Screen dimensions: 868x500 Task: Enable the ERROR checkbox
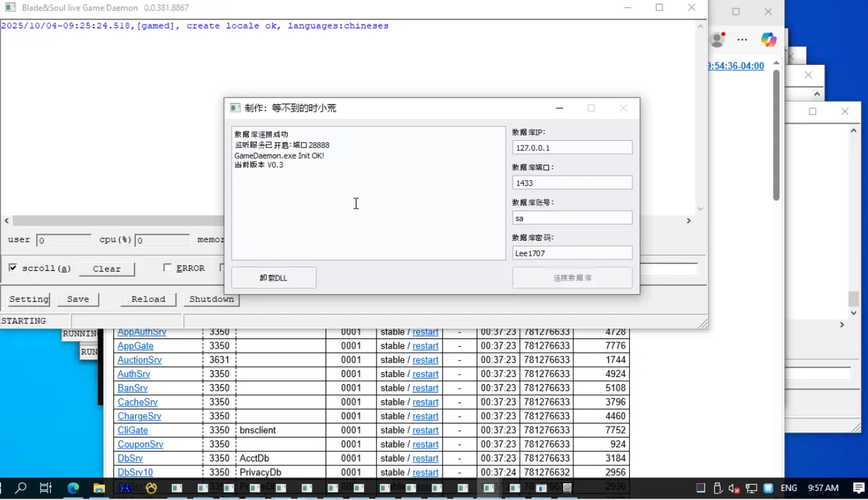click(x=167, y=268)
